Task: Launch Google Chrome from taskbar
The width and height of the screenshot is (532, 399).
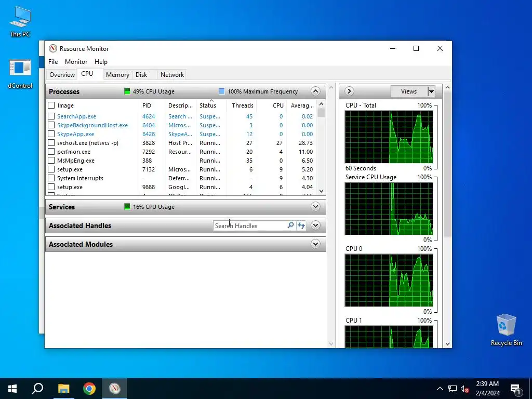Action: pyautogui.click(x=89, y=389)
